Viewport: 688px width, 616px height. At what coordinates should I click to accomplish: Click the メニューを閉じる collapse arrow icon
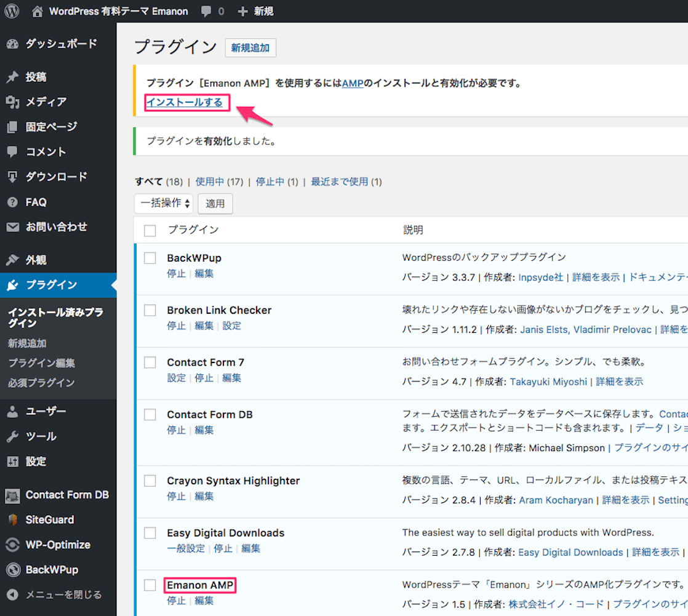[x=13, y=595]
